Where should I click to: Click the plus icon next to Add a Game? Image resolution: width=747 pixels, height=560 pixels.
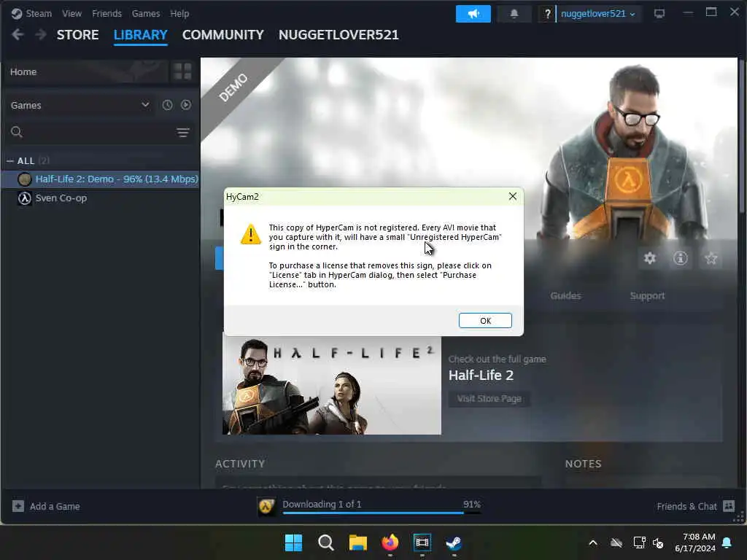point(18,506)
